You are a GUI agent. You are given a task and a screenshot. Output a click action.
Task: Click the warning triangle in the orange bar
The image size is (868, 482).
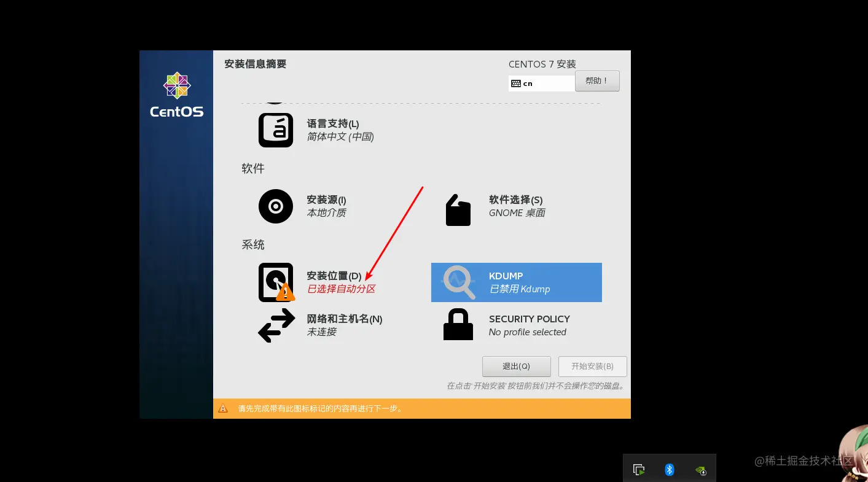[223, 408]
